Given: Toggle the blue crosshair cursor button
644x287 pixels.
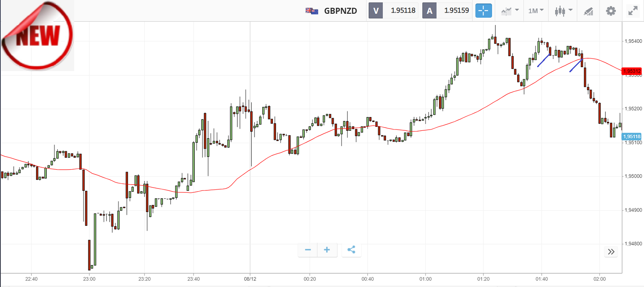Looking at the screenshot, I should click(483, 11).
